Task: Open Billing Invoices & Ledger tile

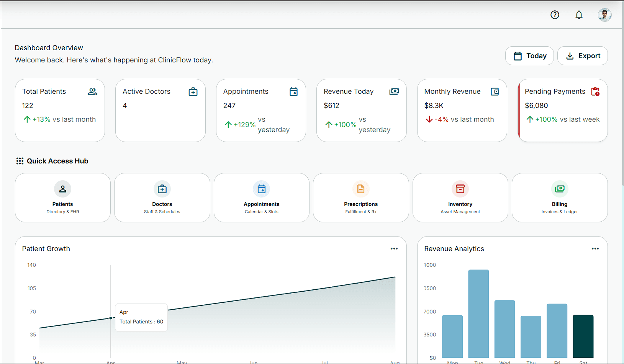Action: coord(560,198)
